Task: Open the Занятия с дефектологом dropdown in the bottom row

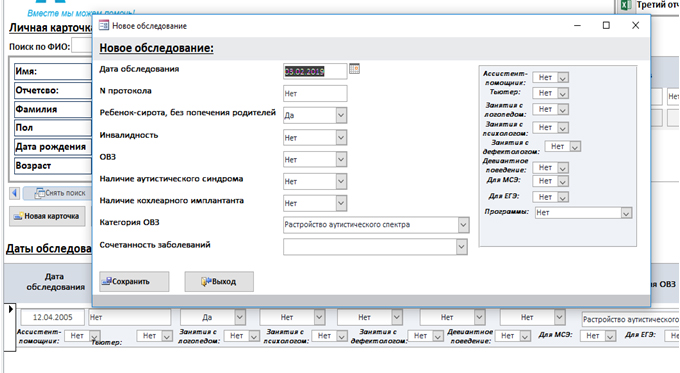Action: tap(438, 336)
